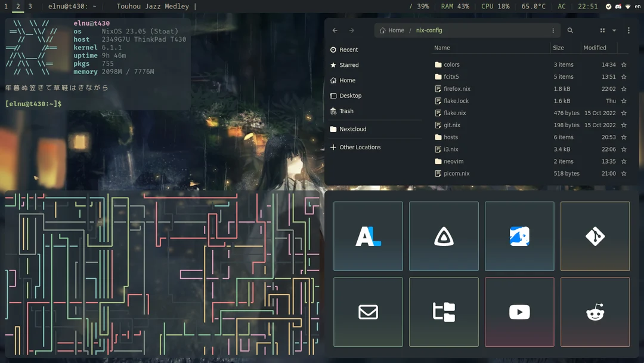Open the Reddit shortcut tile
The height and width of the screenshot is (363, 644).
pyautogui.click(x=595, y=312)
